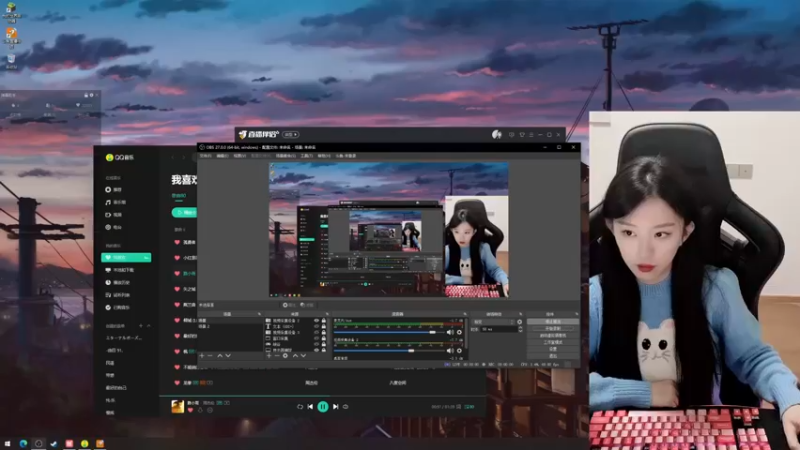Open OBS 编辑 Edit menu

222,156
